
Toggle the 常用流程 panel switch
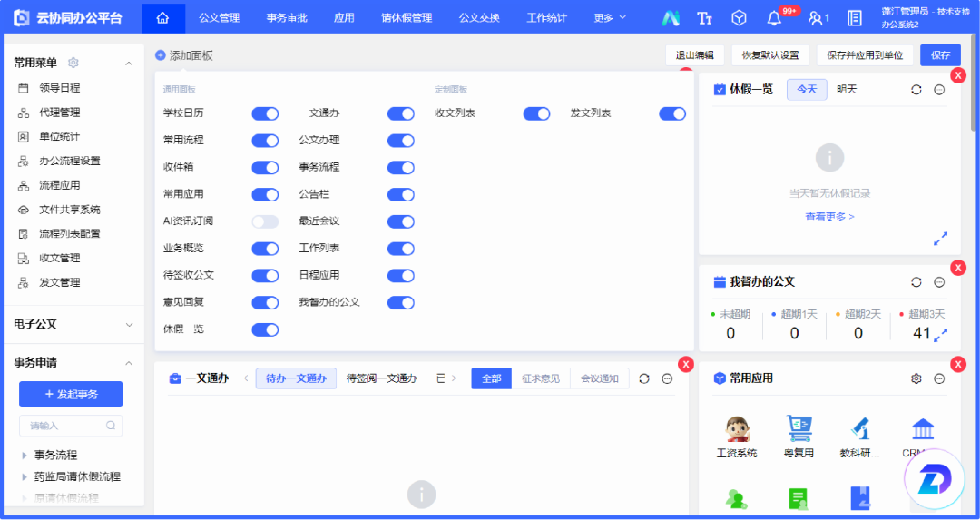[x=265, y=141]
